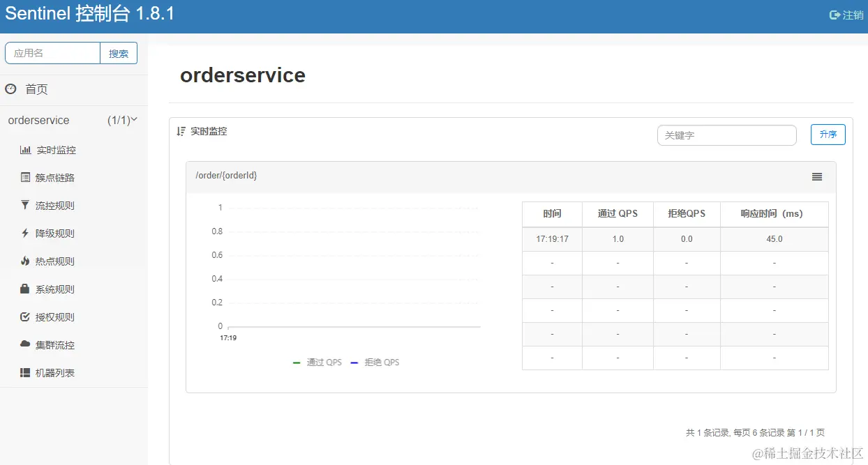Click the flame icon next to 热点规则
Screen dimensions: 868x465
pyautogui.click(x=25, y=261)
